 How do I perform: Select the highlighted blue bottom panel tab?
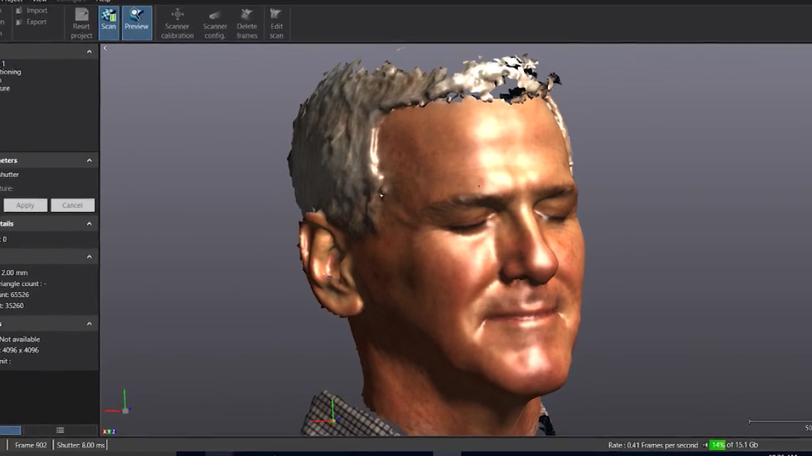click(x=10, y=430)
